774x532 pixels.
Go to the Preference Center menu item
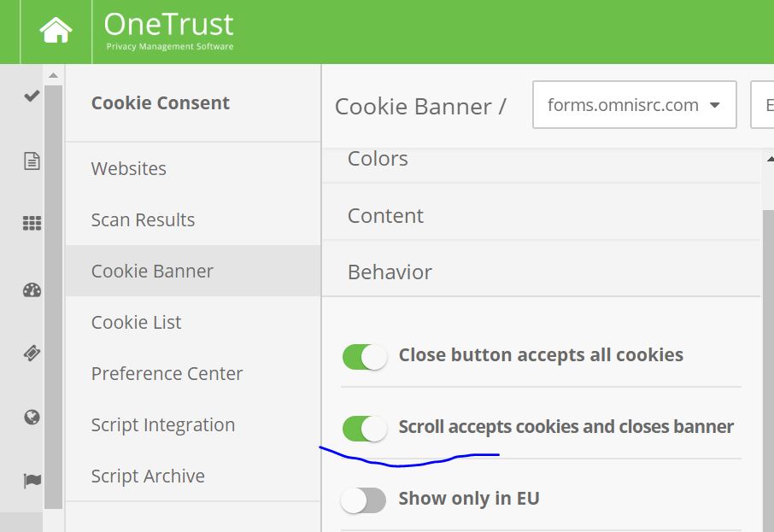tap(167, 373)
